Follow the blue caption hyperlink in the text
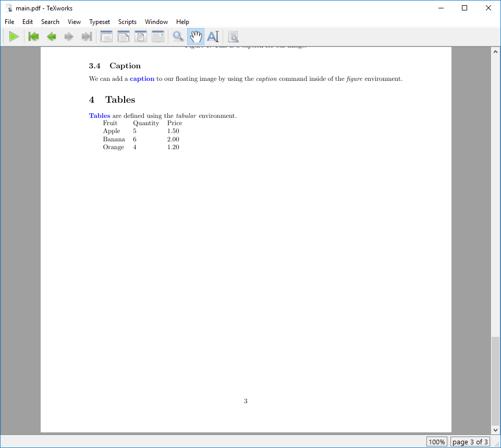 point(142,79)
